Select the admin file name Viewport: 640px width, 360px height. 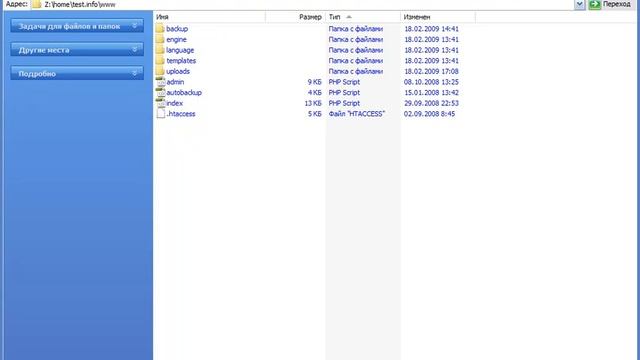pos(175,82)
